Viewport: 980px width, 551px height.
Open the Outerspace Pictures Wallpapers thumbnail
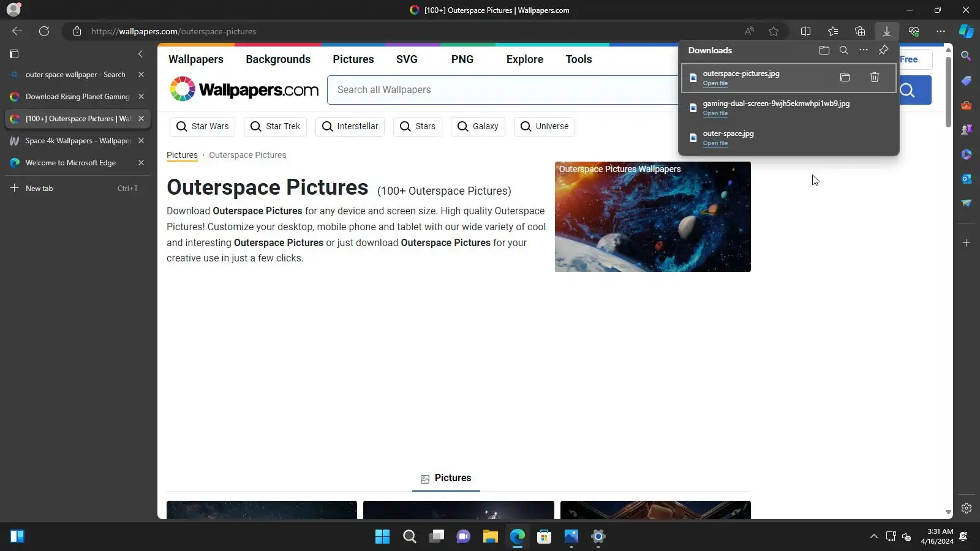(653, 217)
